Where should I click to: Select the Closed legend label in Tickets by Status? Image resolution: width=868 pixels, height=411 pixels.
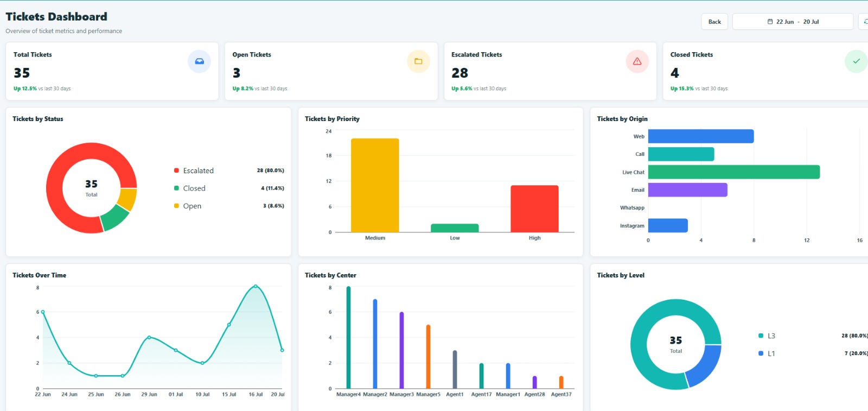click(x=194, y=188)
